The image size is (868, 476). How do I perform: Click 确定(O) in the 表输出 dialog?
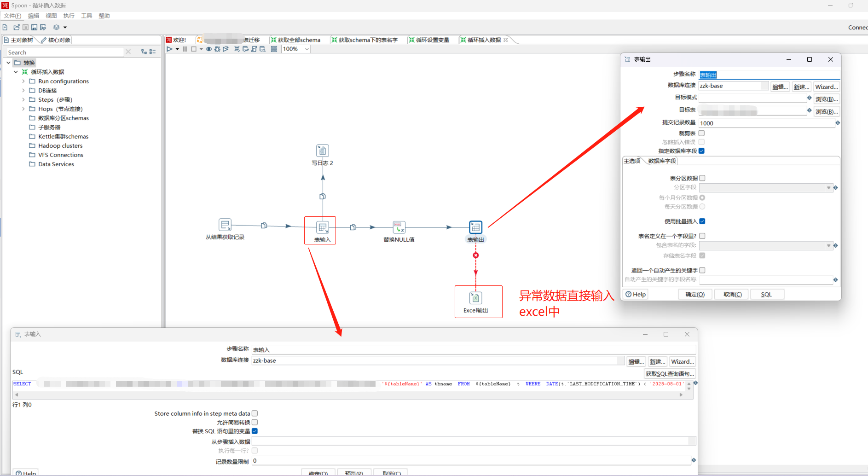695,294
